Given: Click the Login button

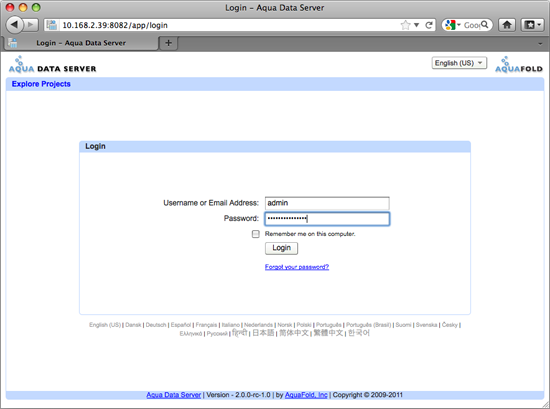Looking at the screenshot, I should [x=281, y=248].
